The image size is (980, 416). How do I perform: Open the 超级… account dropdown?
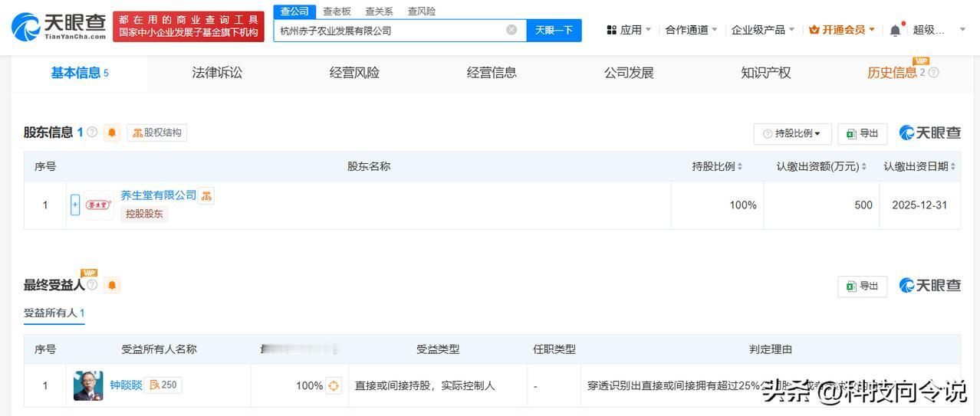tap(939, 30)
